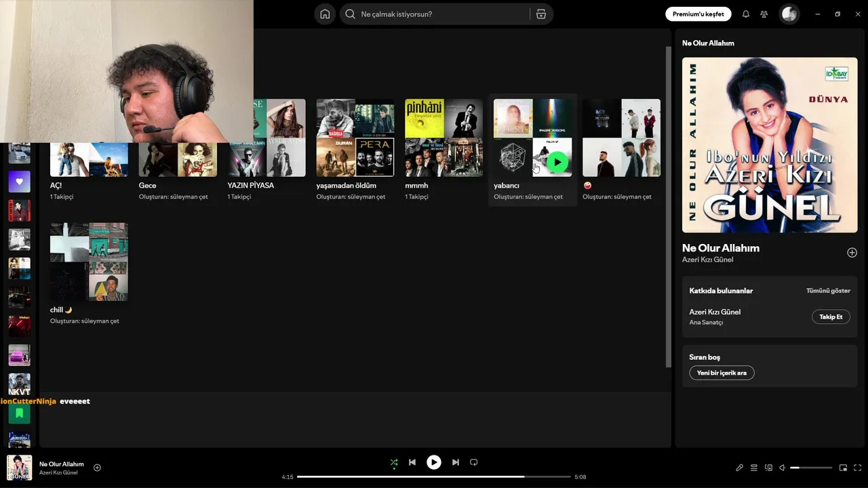Enter fullscreen view icon
The width and height of the screenshot is (868, 488).
[858, 468]
